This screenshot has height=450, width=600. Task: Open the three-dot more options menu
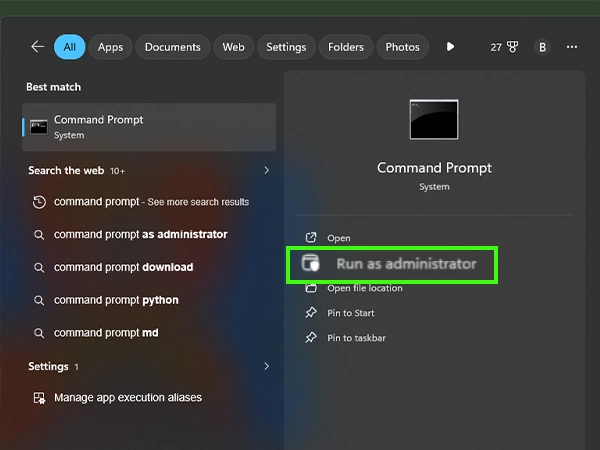click(572, 47)
